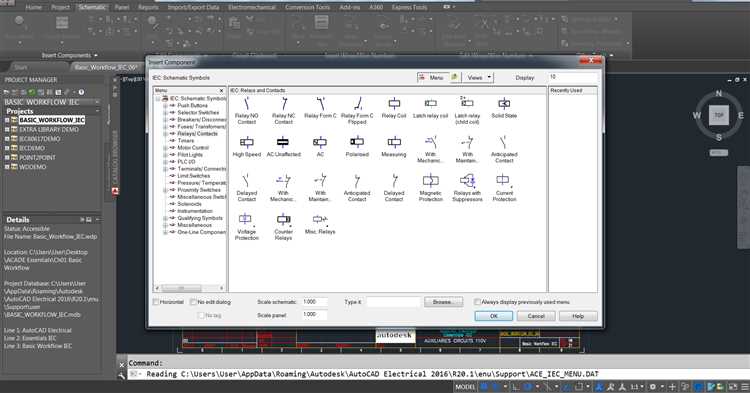750x393 pixels.
Task: Confirm with the OK button
Action: coord(494,316)
